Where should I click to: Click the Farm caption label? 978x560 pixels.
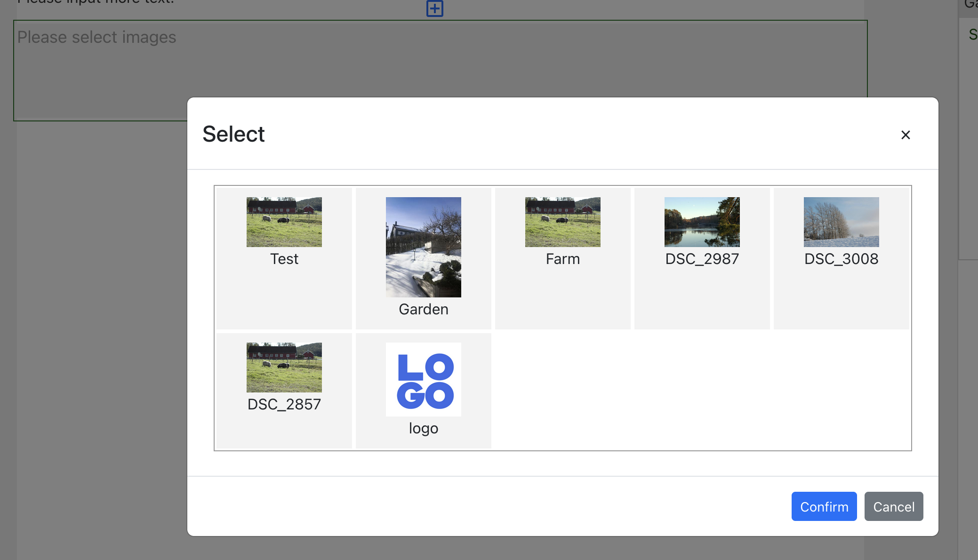(x=562, y=259)
